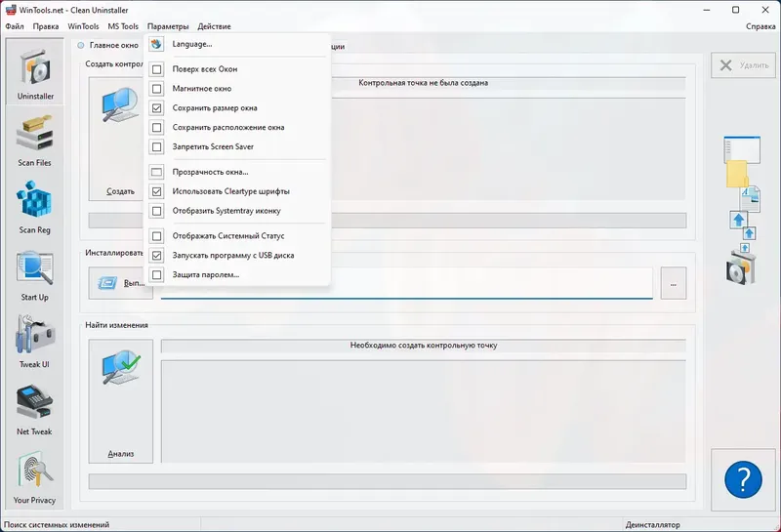Click the Найти изменения group label
This screenshot has height=532, width=781.
pyautogui.click(x=116, y=325)
